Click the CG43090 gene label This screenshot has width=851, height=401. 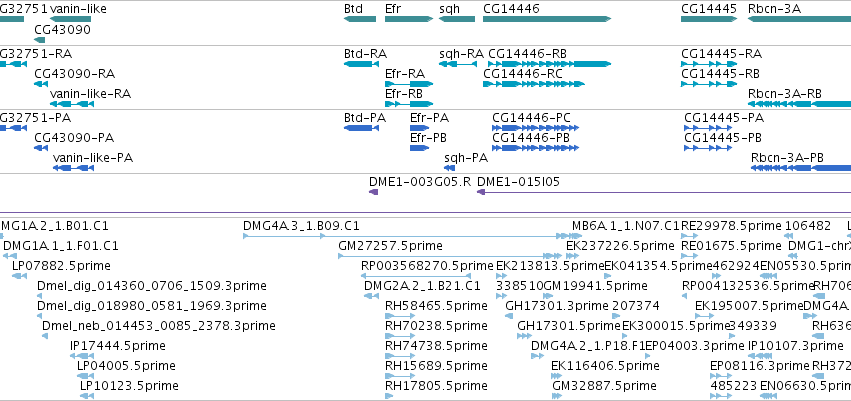tap(62, 30)
